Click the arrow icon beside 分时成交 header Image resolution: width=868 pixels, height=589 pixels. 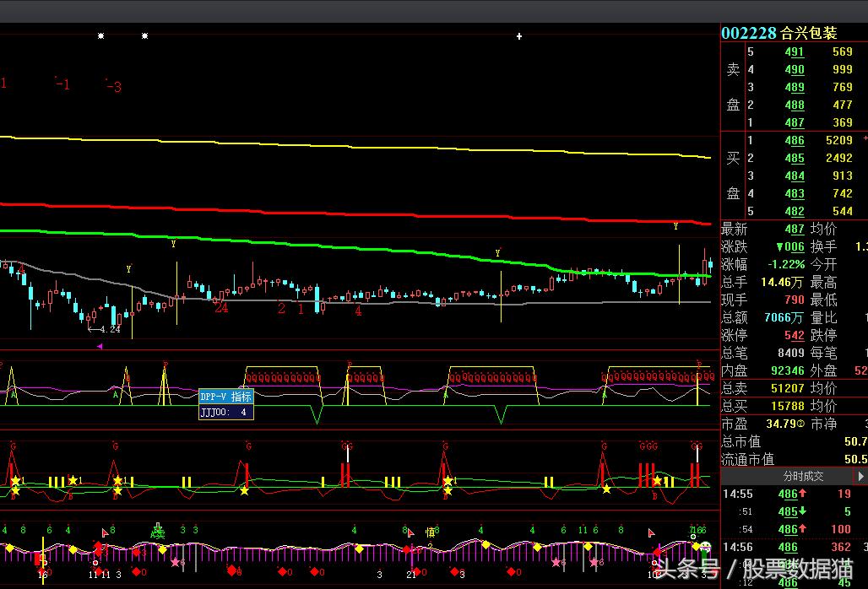click(x=860, y=476)
